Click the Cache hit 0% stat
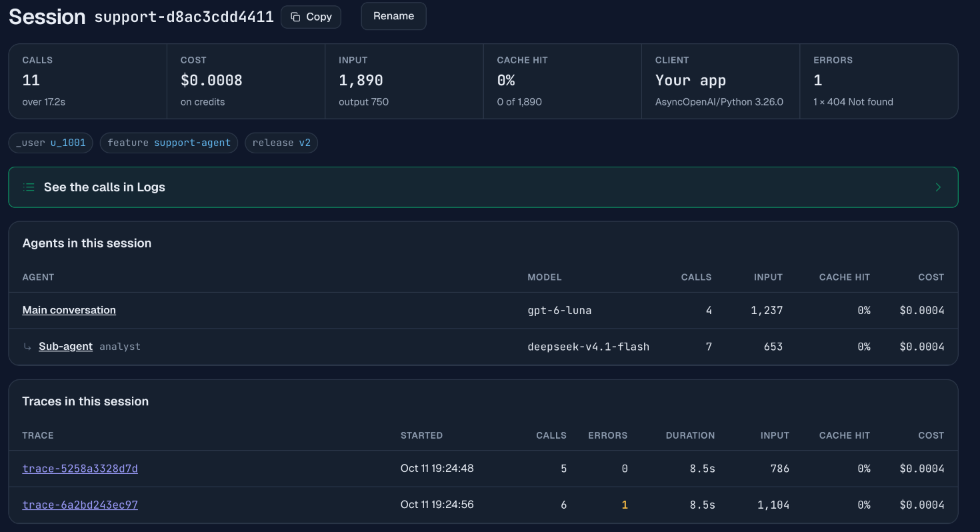 pos(562,81)
